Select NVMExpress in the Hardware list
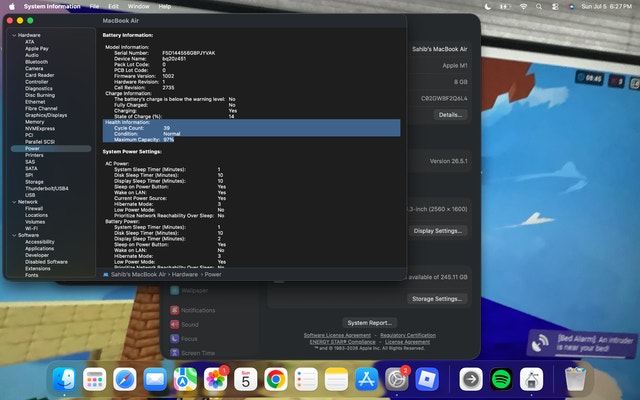 pyautogui.click(x=40, y=129)
